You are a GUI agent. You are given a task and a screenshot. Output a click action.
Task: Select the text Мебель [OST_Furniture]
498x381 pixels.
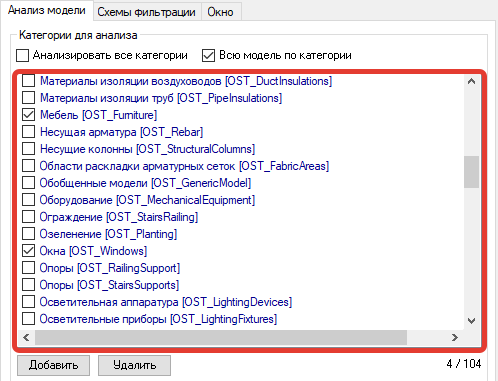point(98,115)
